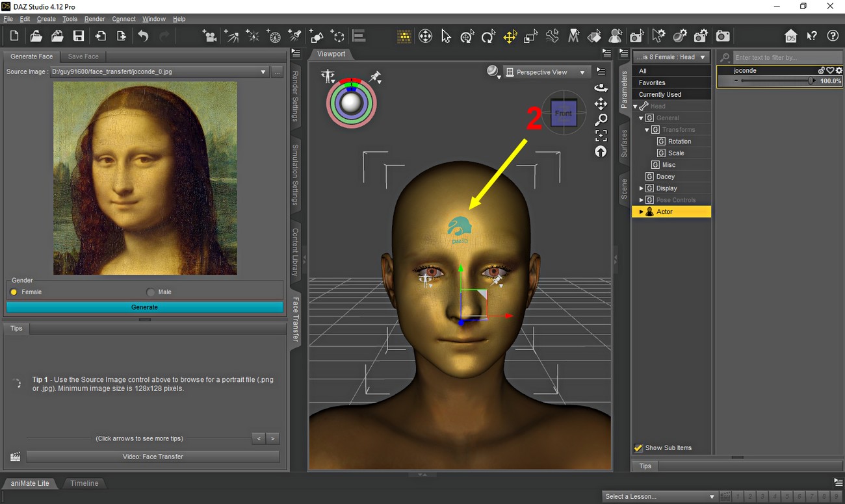Switch to the Save Face tab
This screenshot has height=504, width=845.
coord(83,57)
